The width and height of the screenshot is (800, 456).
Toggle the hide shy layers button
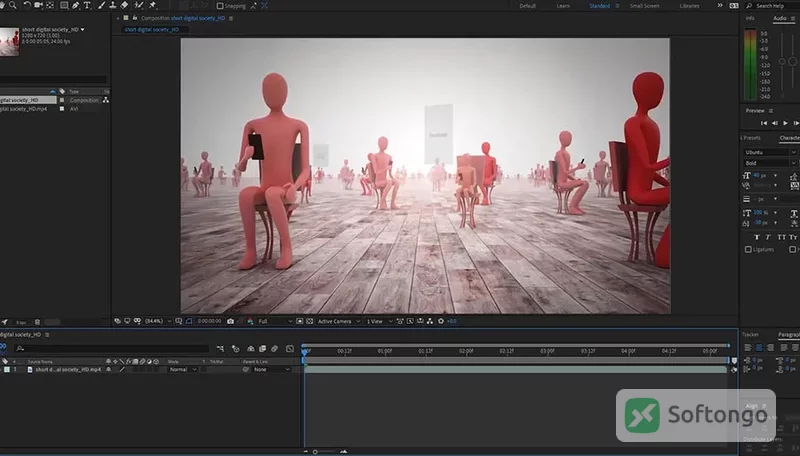point(251,349)
